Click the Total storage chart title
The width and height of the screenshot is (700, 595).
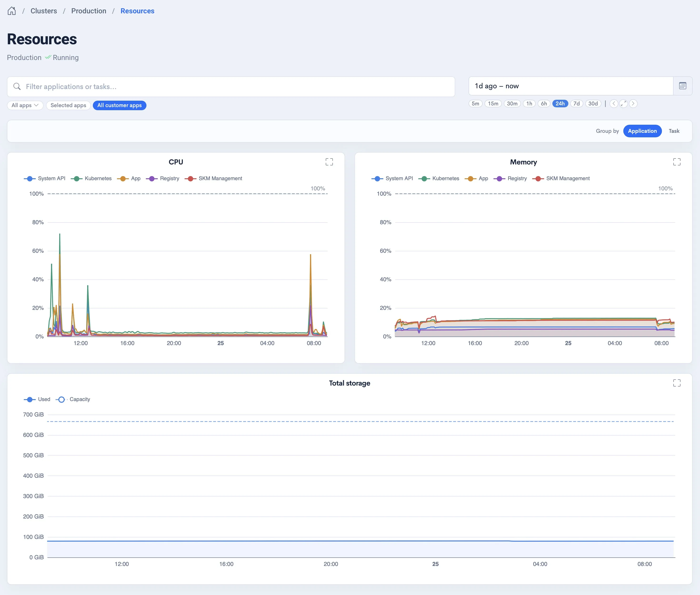tap(350, 383)
